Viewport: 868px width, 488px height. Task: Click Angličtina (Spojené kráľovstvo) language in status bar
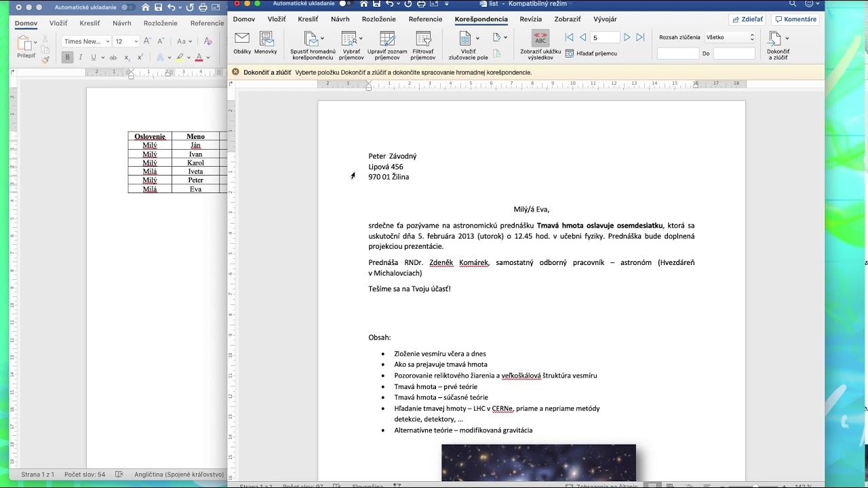coord(179,474)
